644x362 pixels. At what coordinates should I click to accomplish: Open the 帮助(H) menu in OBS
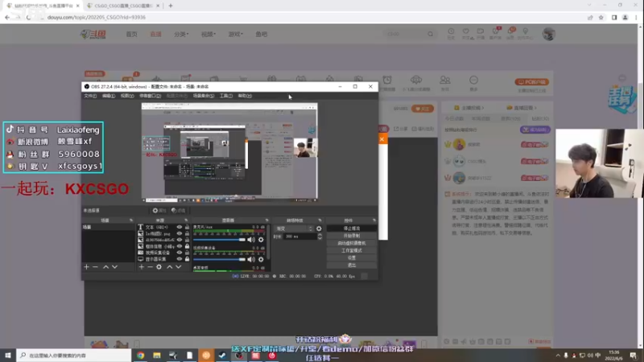click(x=245, y=96)
